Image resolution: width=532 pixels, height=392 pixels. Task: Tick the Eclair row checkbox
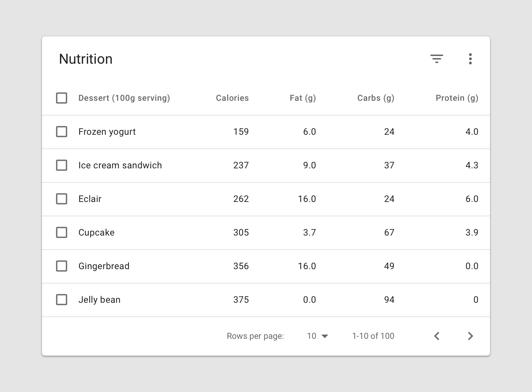point(62,199)
